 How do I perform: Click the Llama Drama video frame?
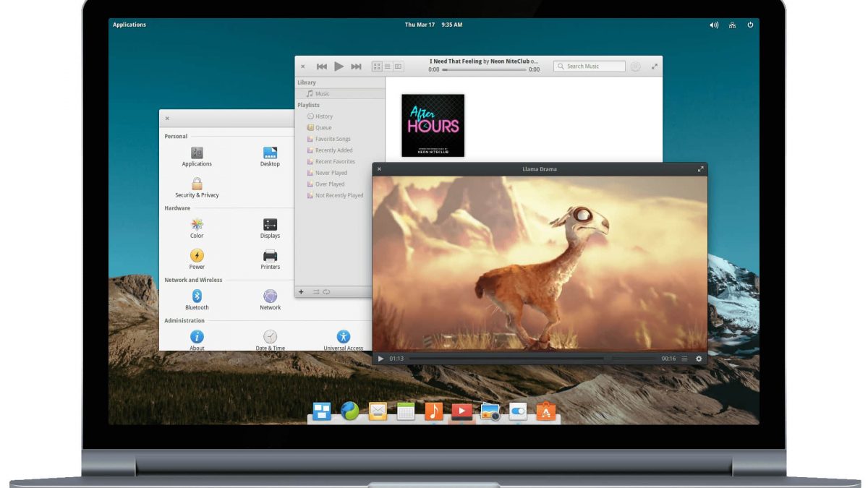click(x=540, y=263)
